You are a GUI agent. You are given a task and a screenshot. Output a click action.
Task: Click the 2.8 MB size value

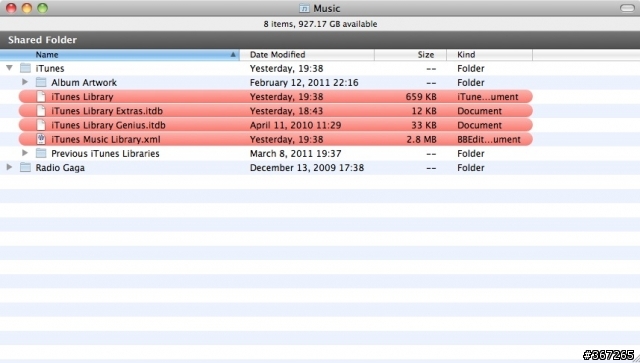pos(421,139)
